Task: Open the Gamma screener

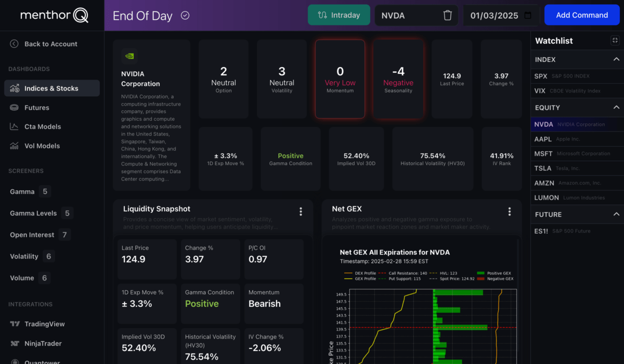Action: [30, 192]
